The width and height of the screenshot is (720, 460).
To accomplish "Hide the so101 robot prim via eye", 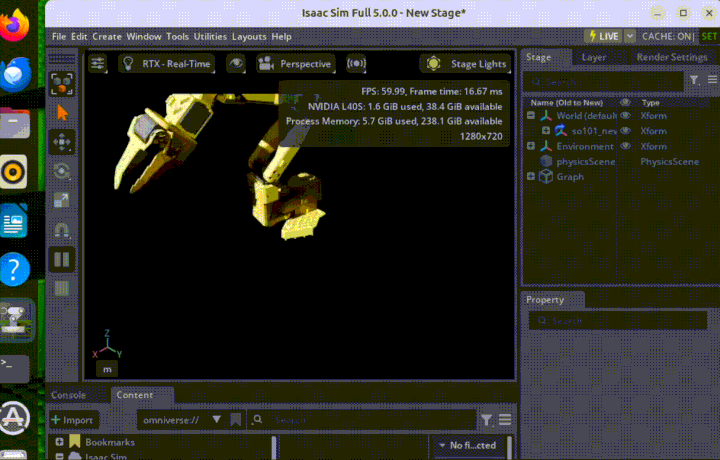I will pos(626,131).
